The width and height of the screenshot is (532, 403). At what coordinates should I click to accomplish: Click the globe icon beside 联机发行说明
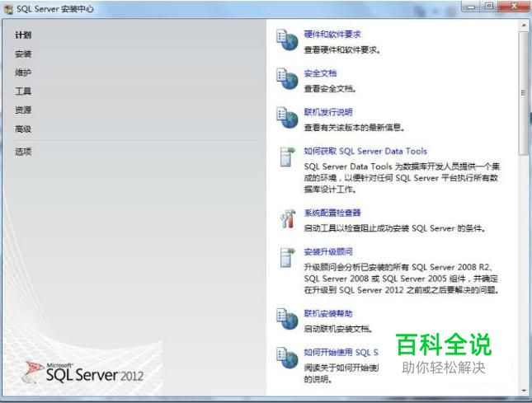click(287, 118)
